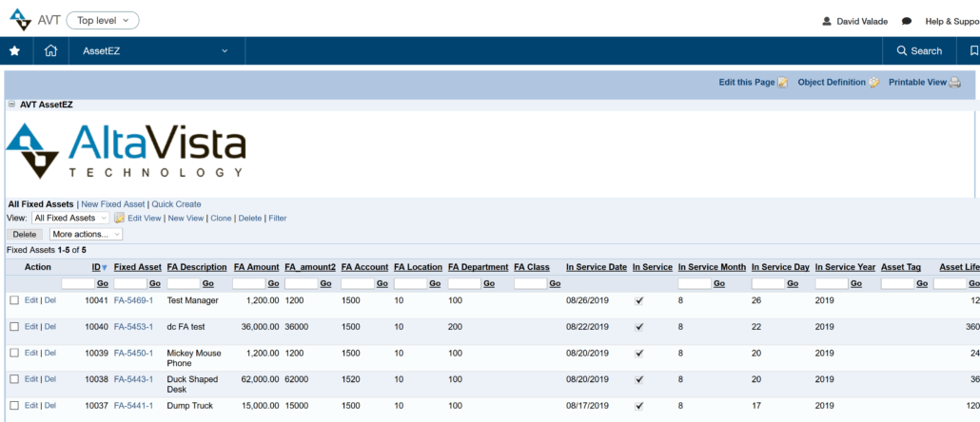This screenshot has height=422, width=980.
Task: Click the Printable View link text
Action: pyautogui.click(x=917, y=83)
